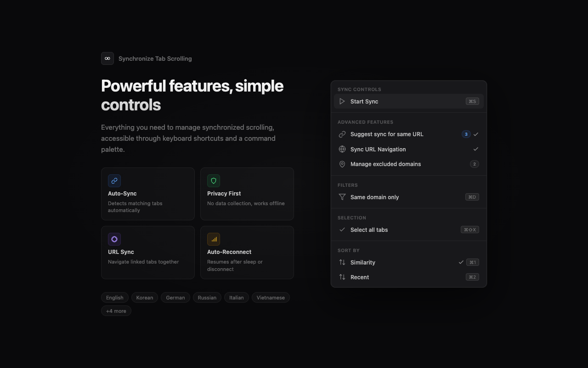Click the FILTERS section label
The image size is (588, 368).
(x=348, y=185)
